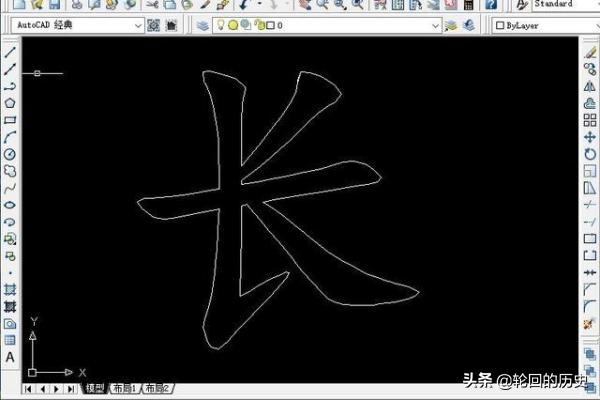Select the Construction Line tool
This screenshot has height=400, width=600.
coord(10,69)
